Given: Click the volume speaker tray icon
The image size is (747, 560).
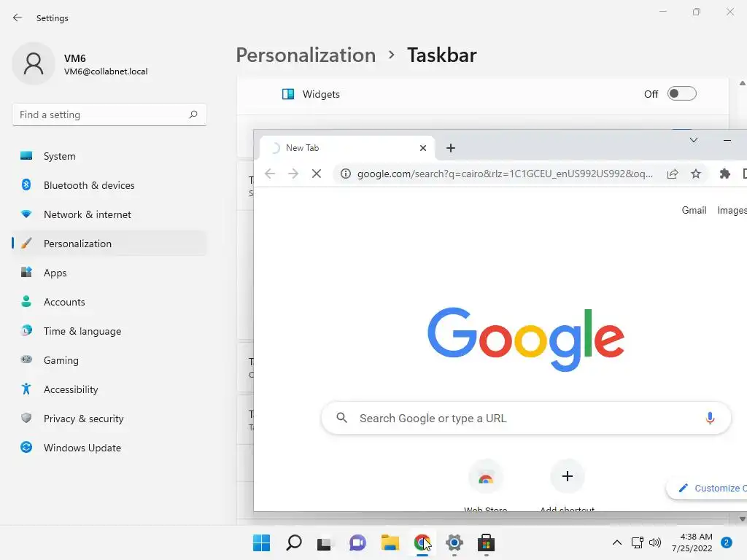Looking at the screenshot, I should [655, 542].
